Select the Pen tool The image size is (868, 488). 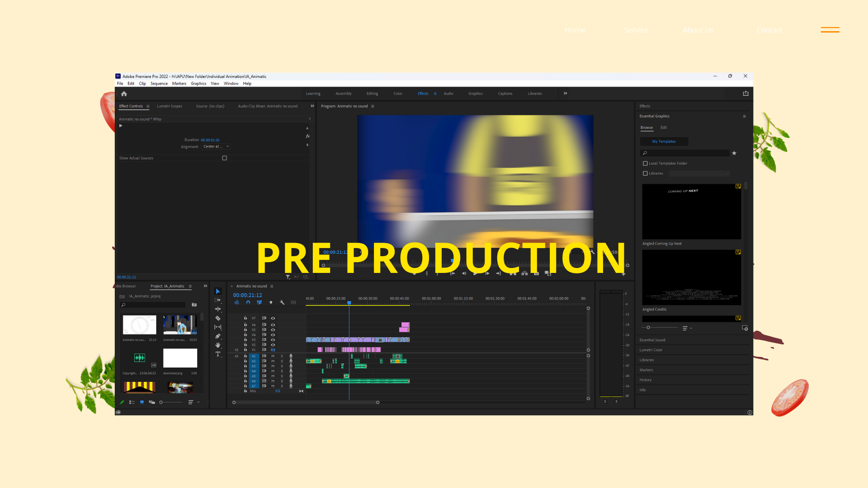218,336
